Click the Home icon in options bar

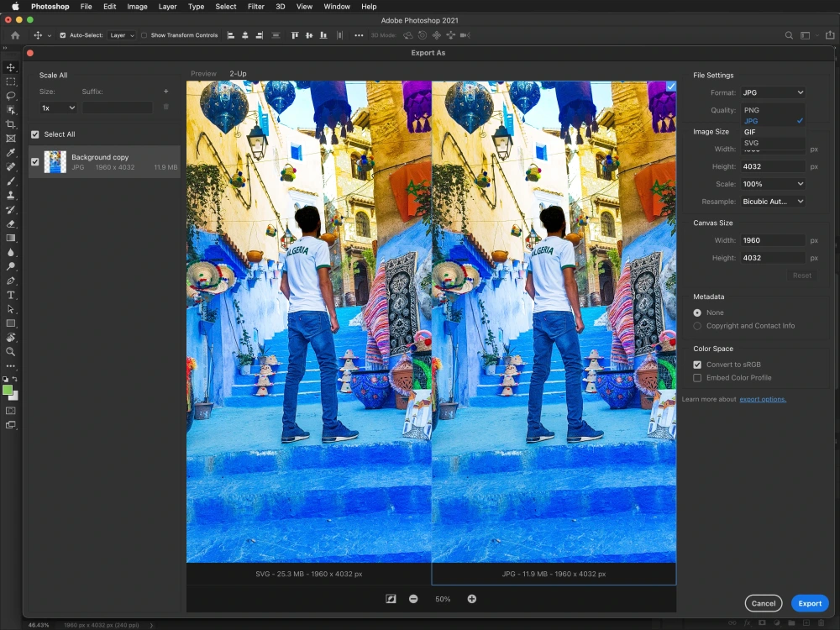(x=15, y=35)
